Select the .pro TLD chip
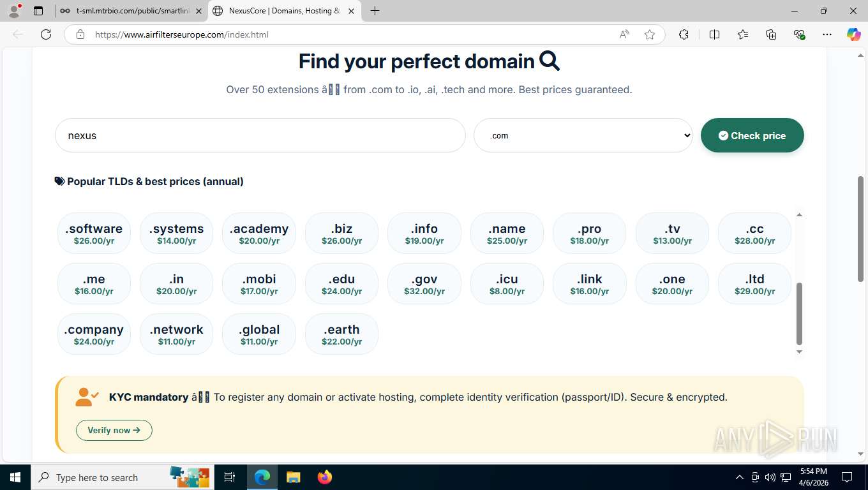 click(589, 233)
